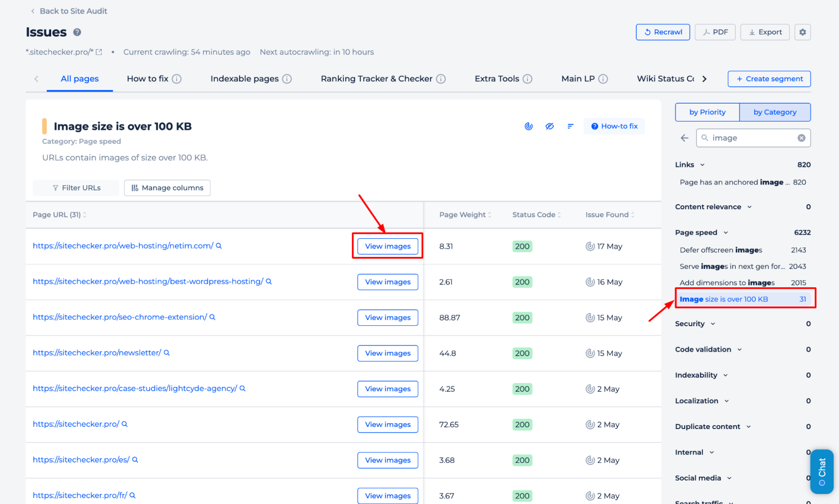
Task: Click magnifier icon next to best-wordpress-hosting URL
Action: point(269,281)
